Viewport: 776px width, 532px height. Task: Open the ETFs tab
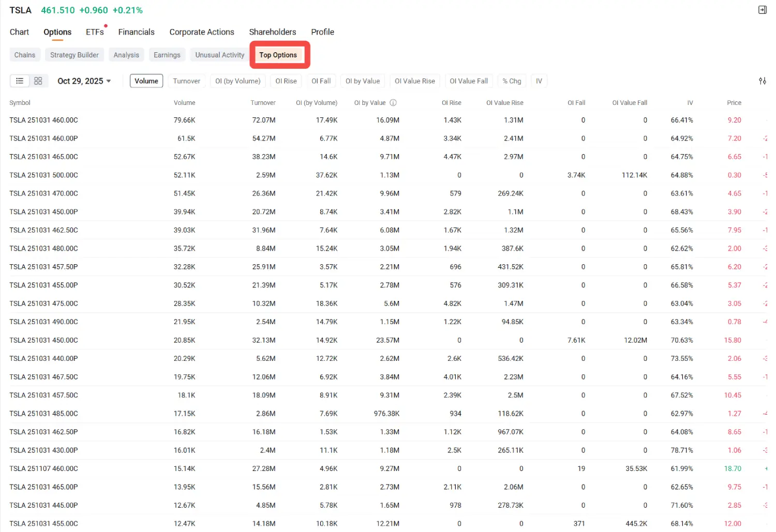pyautogui.click(x=95, y=32)
